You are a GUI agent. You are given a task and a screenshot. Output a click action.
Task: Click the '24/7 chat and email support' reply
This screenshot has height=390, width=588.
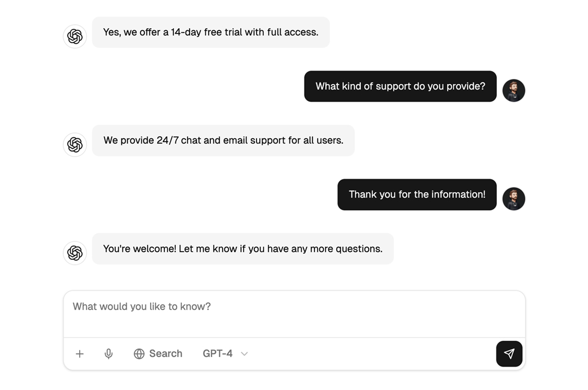tap(223, 140)
